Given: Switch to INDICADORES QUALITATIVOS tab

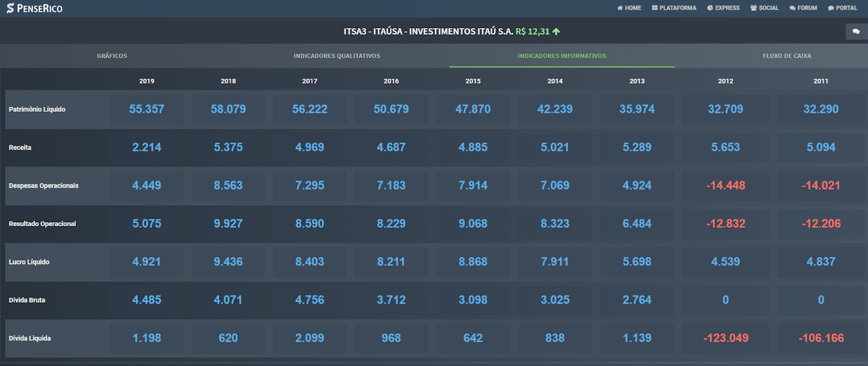Looking at the screenshot, I should coord(337,56).
